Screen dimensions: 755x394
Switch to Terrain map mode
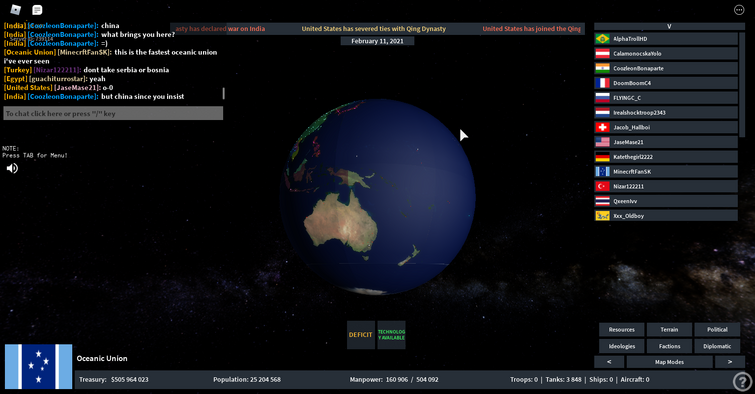point(669,329)
